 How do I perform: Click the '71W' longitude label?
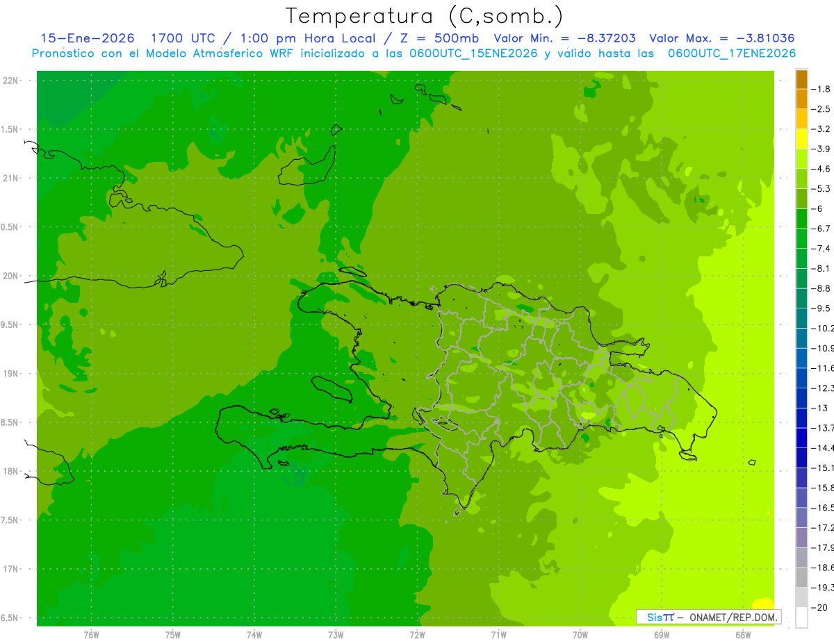point(498,634)
